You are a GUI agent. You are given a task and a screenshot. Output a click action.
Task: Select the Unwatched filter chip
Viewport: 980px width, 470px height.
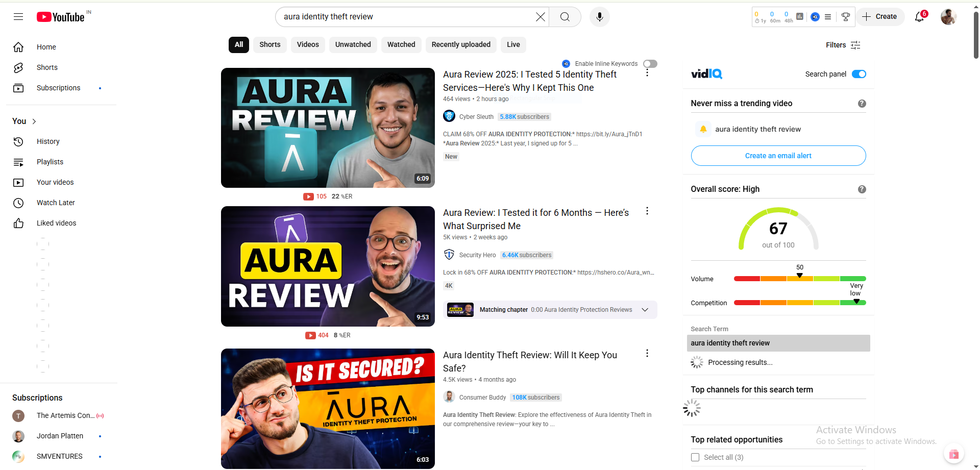tap(353, 44)
